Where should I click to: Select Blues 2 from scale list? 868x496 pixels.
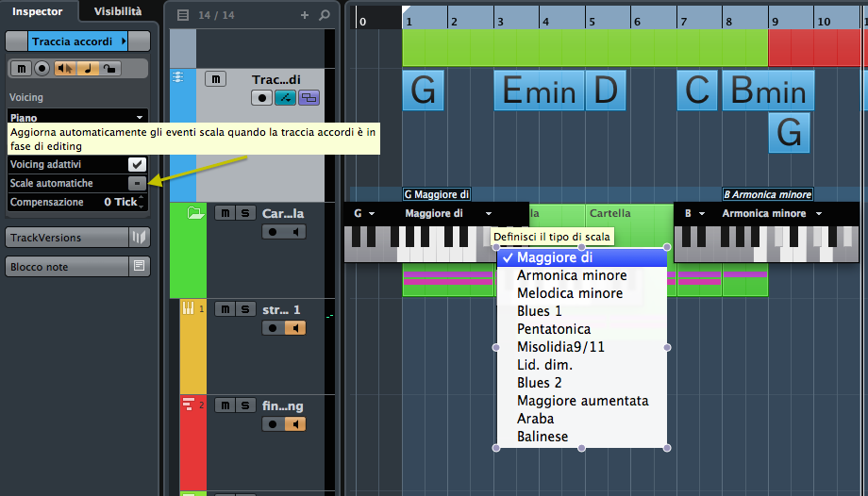pos(582,383)
